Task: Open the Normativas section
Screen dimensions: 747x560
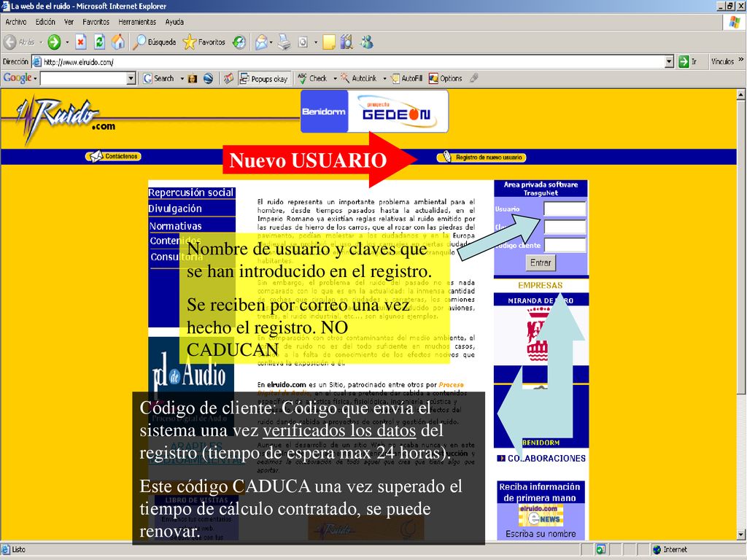Action: coord(175,226)
